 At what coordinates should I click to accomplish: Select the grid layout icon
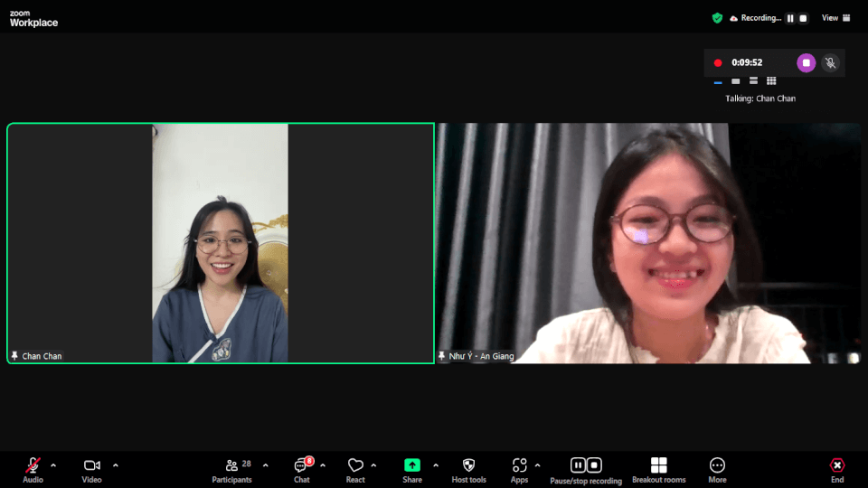coord(771,80)
